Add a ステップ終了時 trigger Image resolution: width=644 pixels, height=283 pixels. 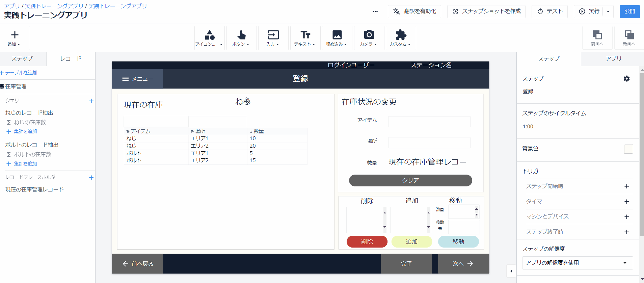click(x=626, y=232)
